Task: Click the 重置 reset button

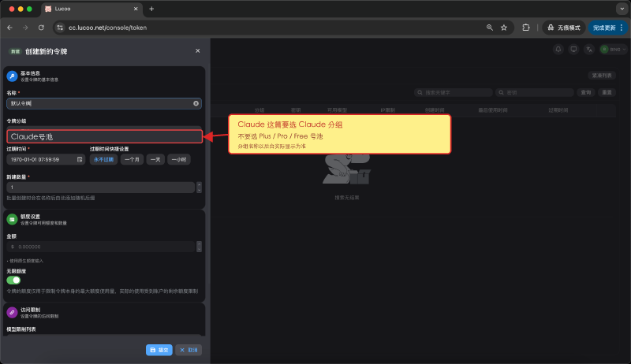Action: pyautogui.click(x=607, y=92)
